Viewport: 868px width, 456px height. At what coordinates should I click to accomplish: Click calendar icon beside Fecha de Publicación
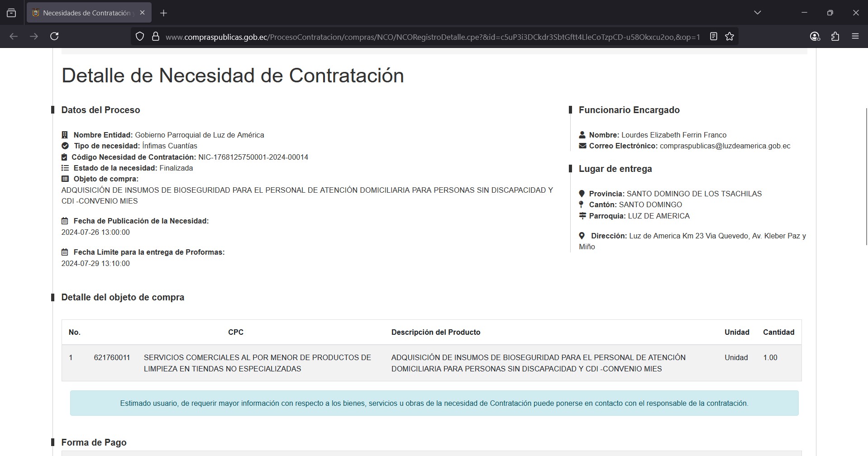(65, 221)
